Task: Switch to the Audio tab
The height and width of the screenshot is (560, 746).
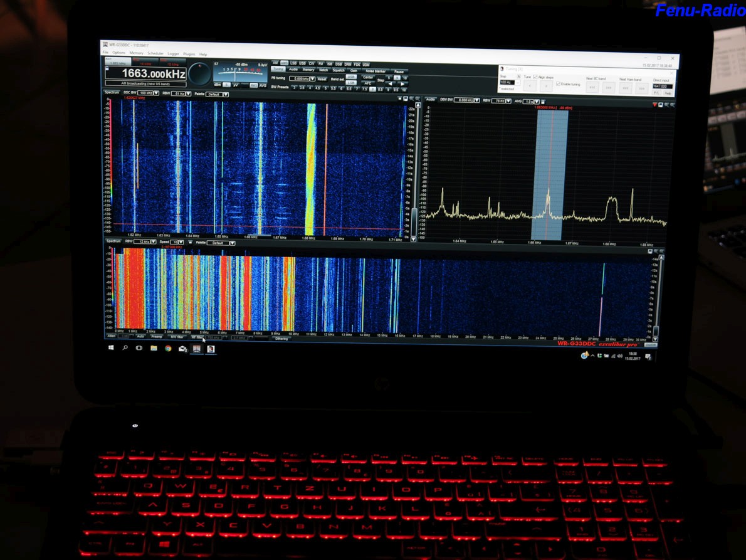Action: pos(293,70)
